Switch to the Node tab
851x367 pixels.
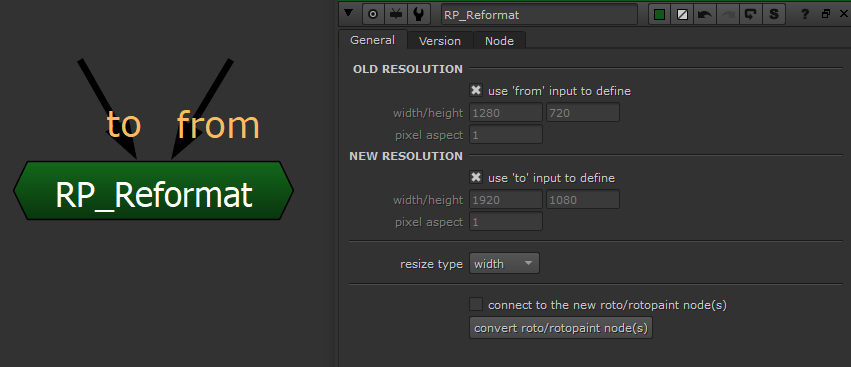[x=499, y=41]
